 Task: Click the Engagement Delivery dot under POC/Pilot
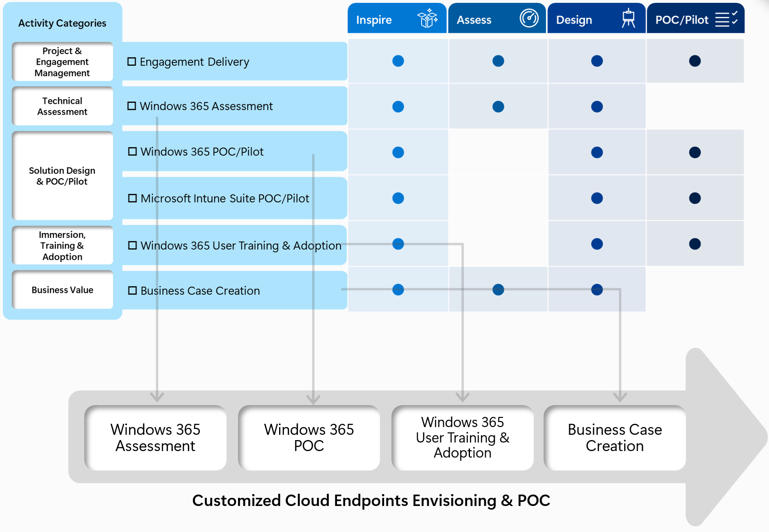click(695, 61)
